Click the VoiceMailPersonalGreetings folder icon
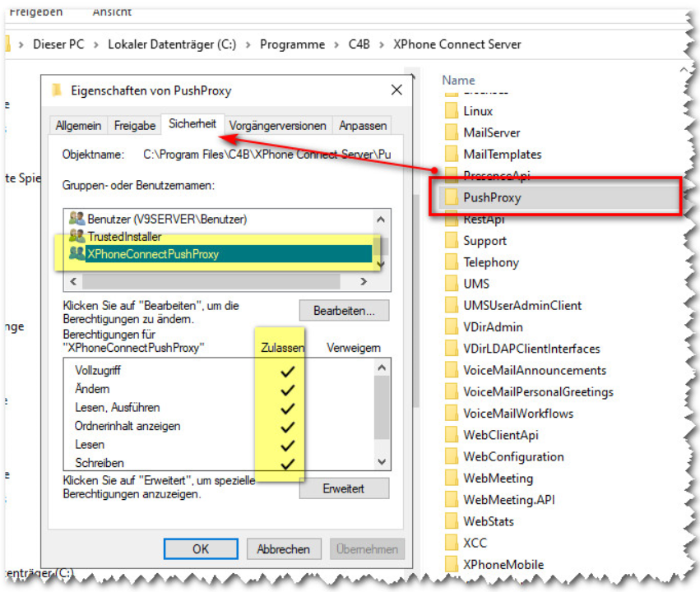This screenshot has height=592, width=700. tap(452, 391)
